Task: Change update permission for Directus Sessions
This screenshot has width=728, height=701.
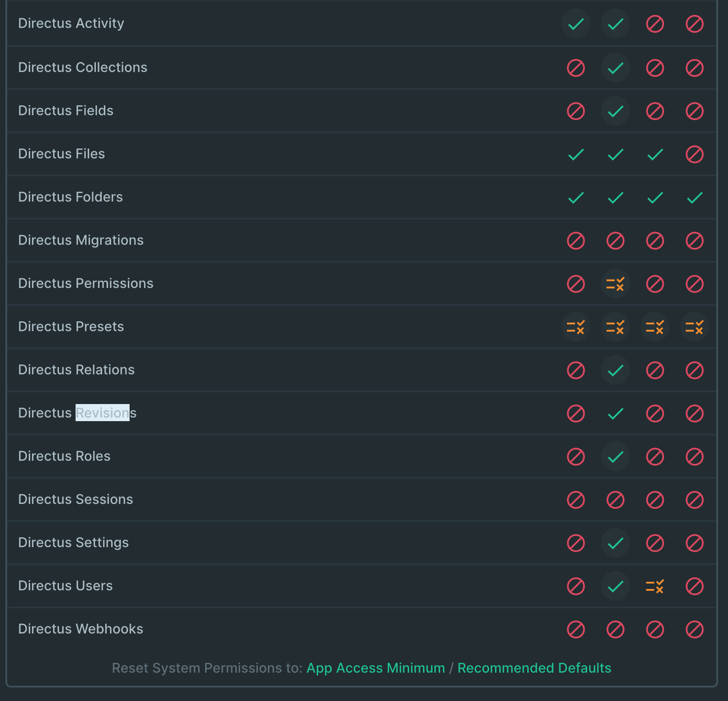Action: (655, 499)
